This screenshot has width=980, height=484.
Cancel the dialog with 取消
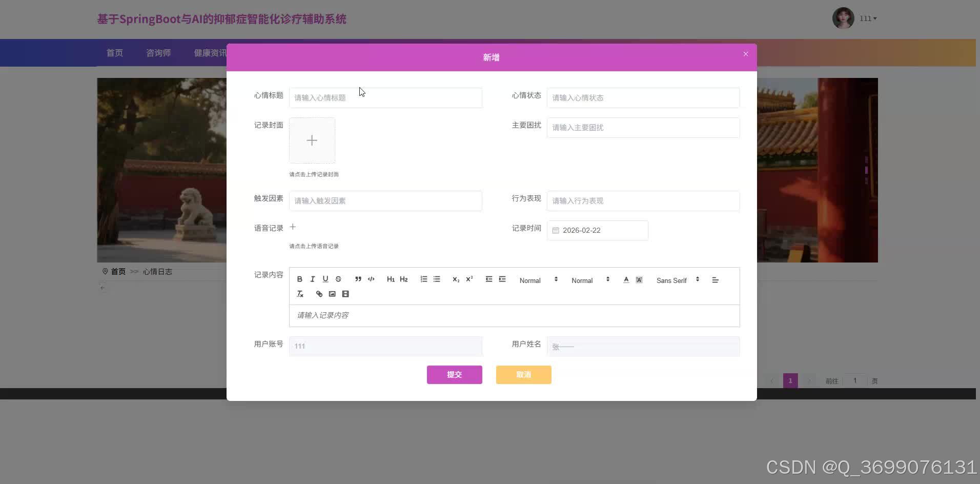[524, 375]
